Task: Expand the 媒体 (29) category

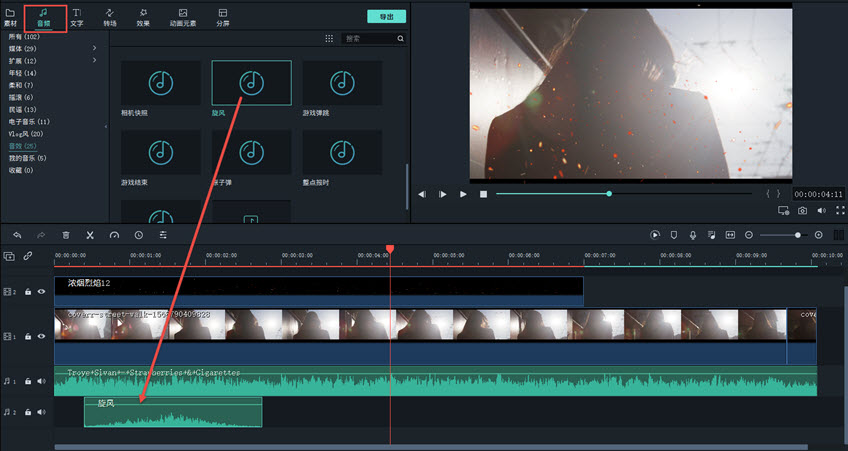Action: pos(95,49)
